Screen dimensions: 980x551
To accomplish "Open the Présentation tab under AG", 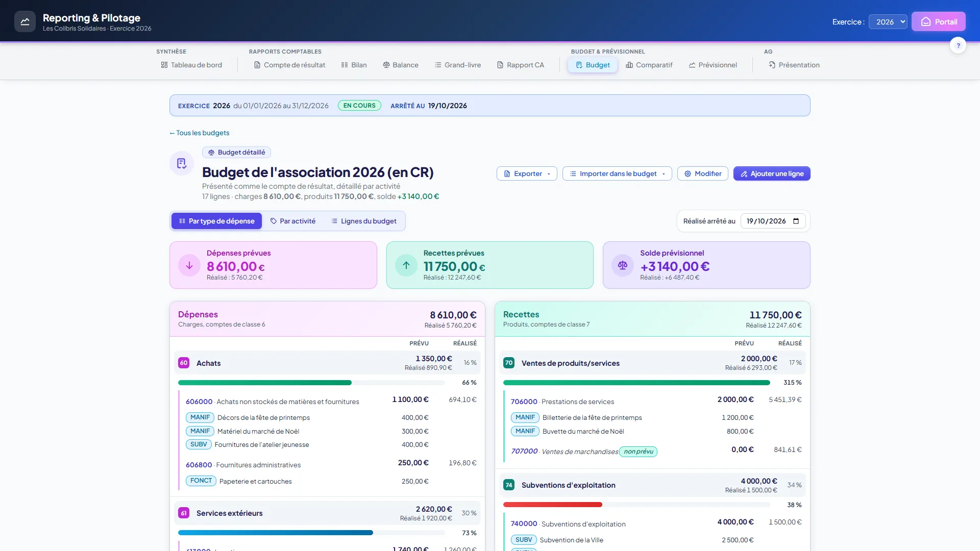I will click(x=794, y=65).
